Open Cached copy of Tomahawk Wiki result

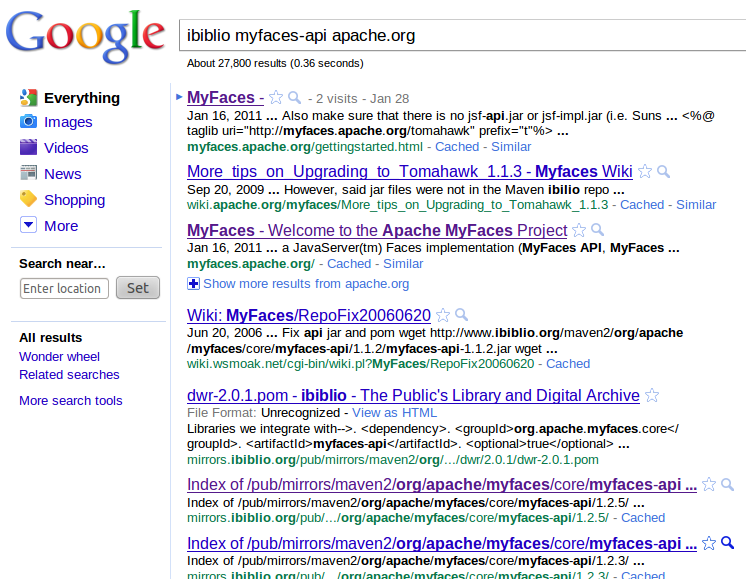(642, 205)
